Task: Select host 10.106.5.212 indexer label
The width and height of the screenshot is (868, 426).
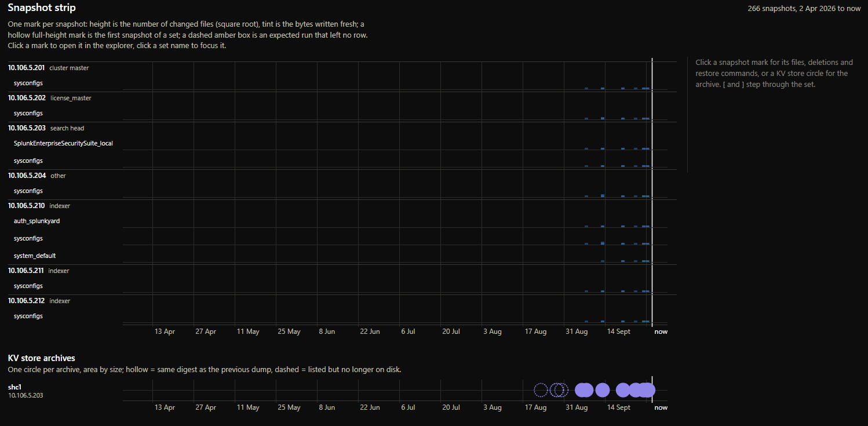Action: [x=39, y=301]
